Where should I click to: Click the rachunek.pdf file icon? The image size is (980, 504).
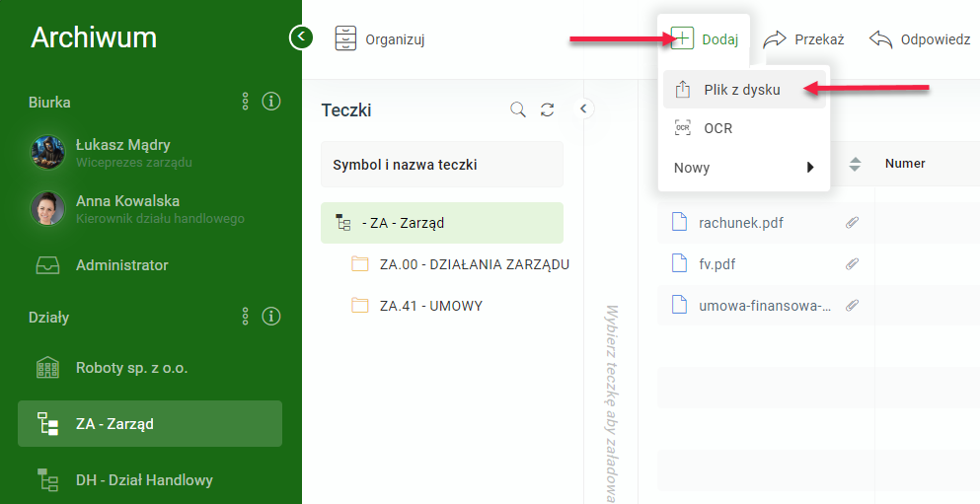click(679, 222)
